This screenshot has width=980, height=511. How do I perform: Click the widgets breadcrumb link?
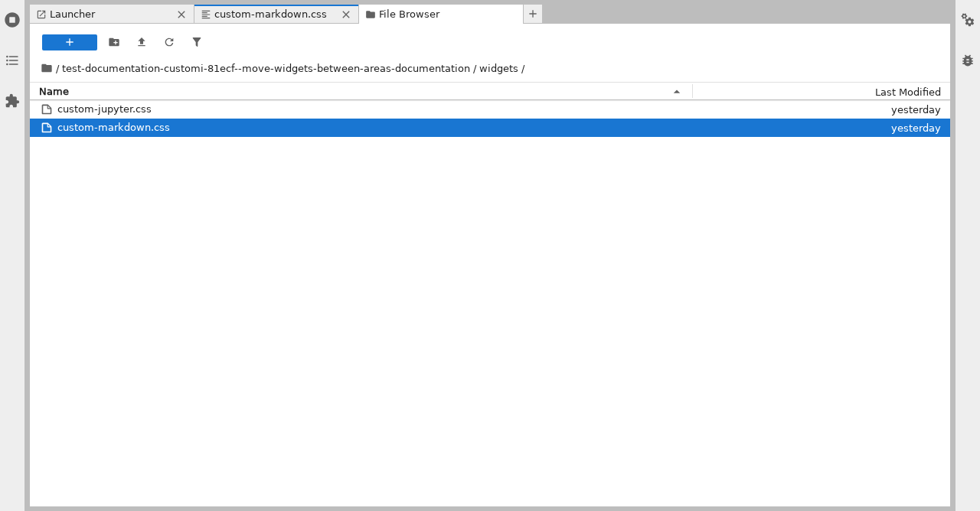coord(498,69)
